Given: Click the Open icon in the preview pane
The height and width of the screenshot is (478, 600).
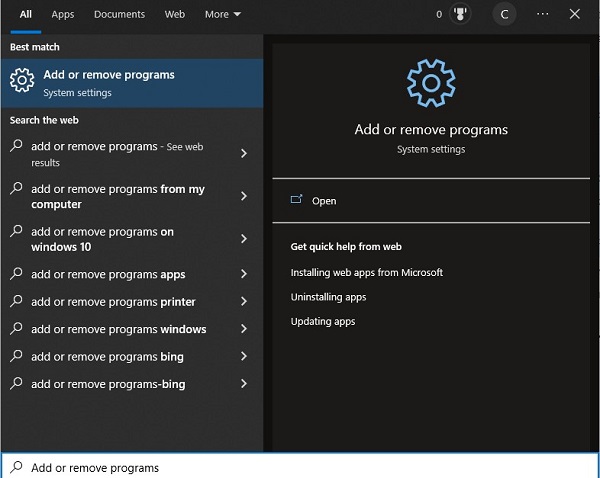Looking at the screenshot, I should tap(296, 200).
